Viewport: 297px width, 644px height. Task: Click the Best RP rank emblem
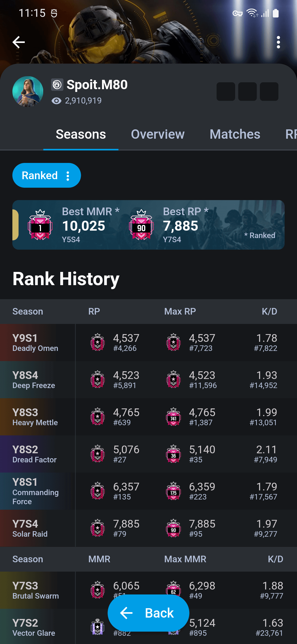[x=141, y=226]
